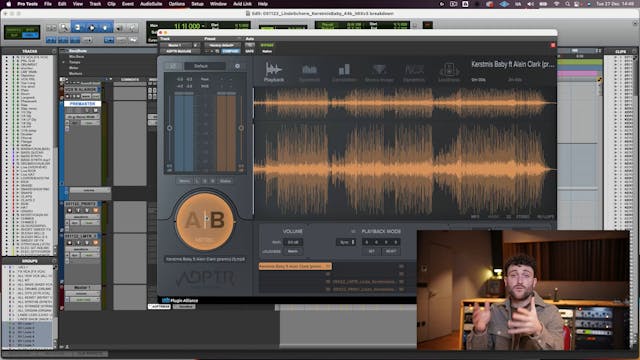This screenshot has width=640, height=360.
Task: Open the AudioSuite menu
Action: pyautogui.click(x=151, y=4)
